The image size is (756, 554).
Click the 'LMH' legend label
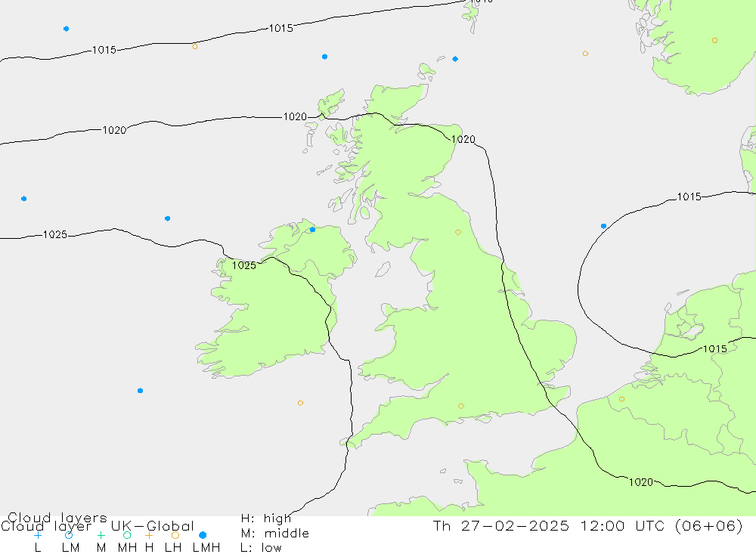206,548
